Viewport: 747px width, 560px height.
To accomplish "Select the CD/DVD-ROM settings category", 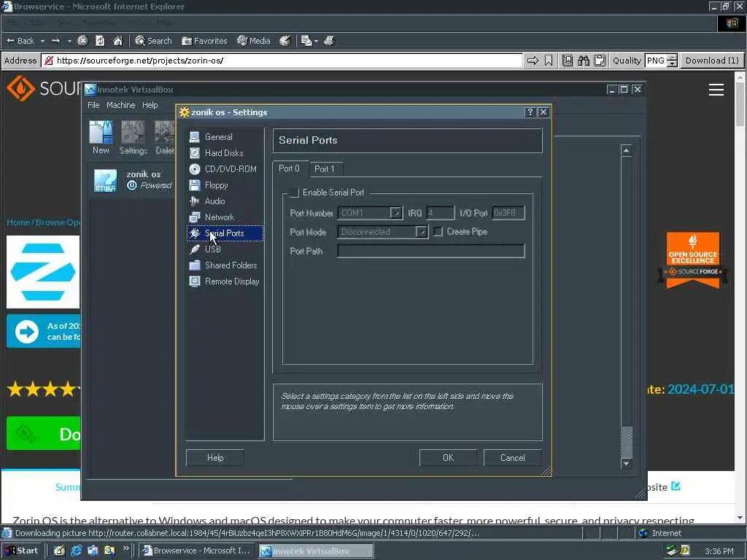I will 230,169.
